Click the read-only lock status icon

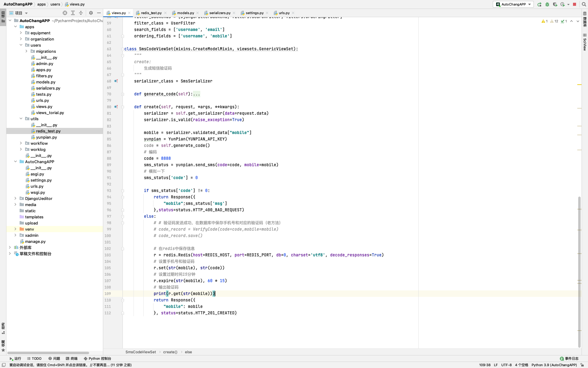pyautogui.click(x=582, y=365)
